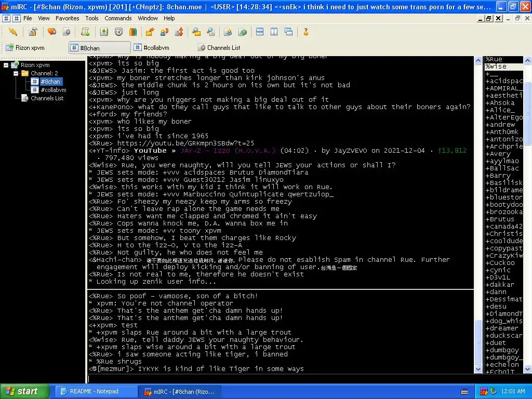Viewport: 532px width, 399px height.
Task: Select the Channel: 2 folder in treebar
Action: click(44, 73)
